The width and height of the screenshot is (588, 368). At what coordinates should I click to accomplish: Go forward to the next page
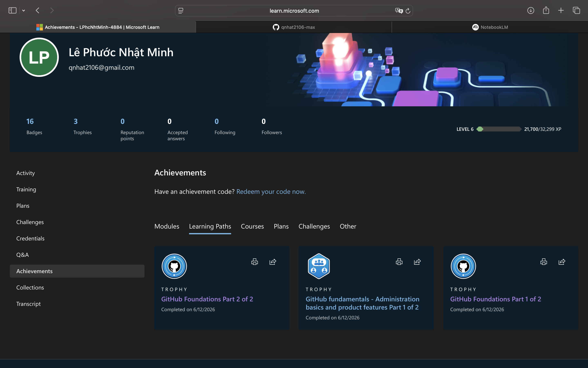tap(52, 10)
